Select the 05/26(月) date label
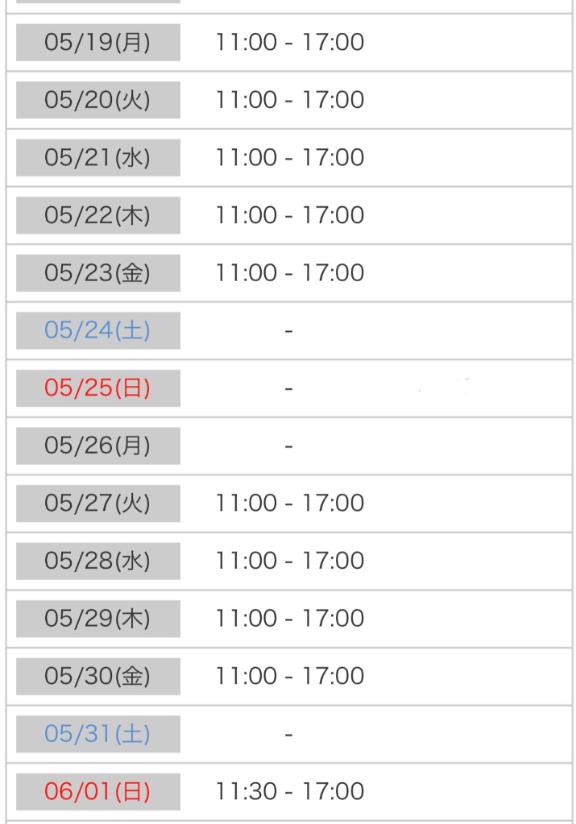This screenshot has width=576, height=824. (x=98, y=446)
